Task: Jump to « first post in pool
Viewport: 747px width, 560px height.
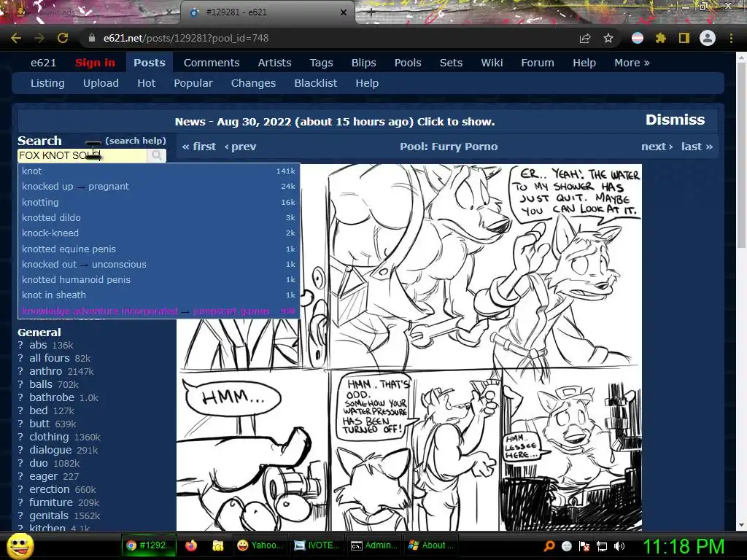Action: coord(198,147)
